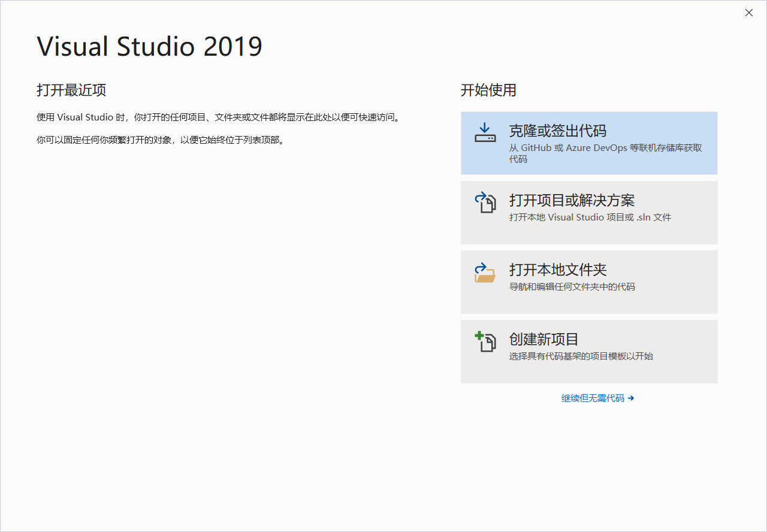Click the 继续但无需代码 link
The height and width of the screenshot is (532, 767).
coord(597,398)
